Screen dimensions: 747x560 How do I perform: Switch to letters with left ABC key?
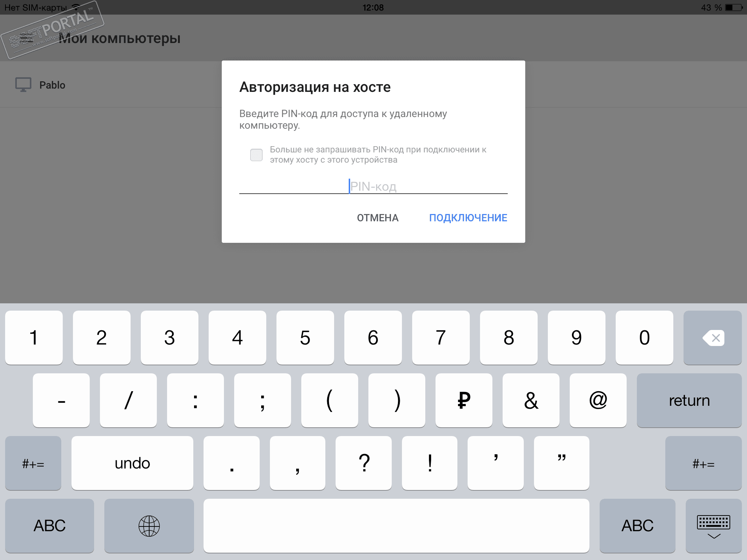pyautogui.click(x=50, y=526)
